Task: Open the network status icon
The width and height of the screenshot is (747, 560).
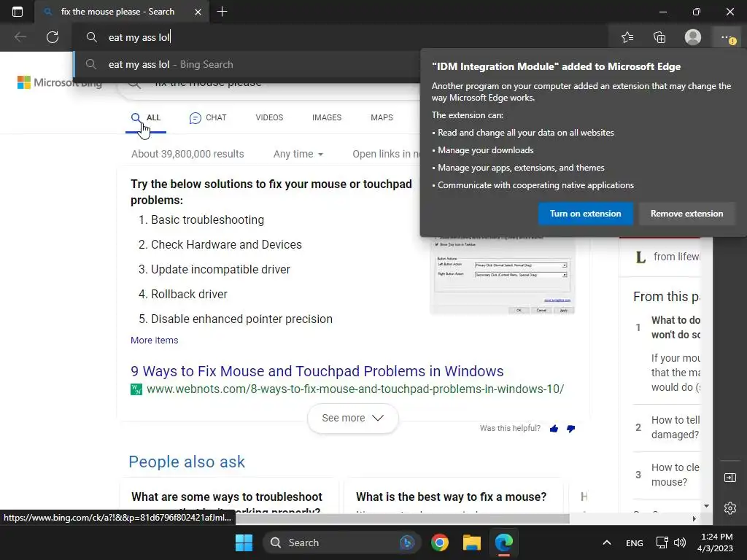Action: [662, 542]
